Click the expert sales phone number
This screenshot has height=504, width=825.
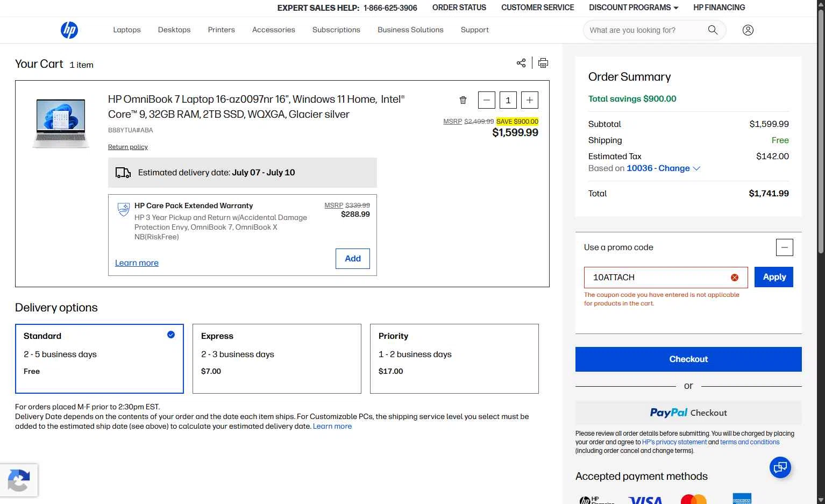point(390,8)
